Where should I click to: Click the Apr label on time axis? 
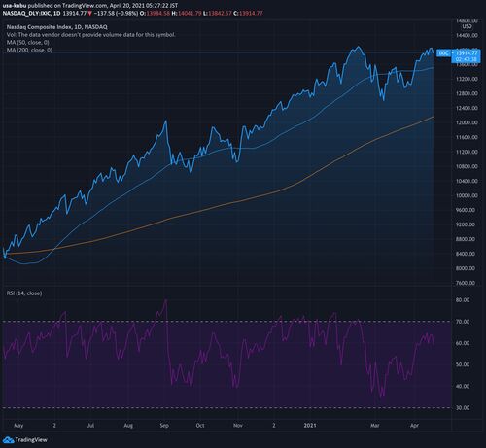[414, 426]
